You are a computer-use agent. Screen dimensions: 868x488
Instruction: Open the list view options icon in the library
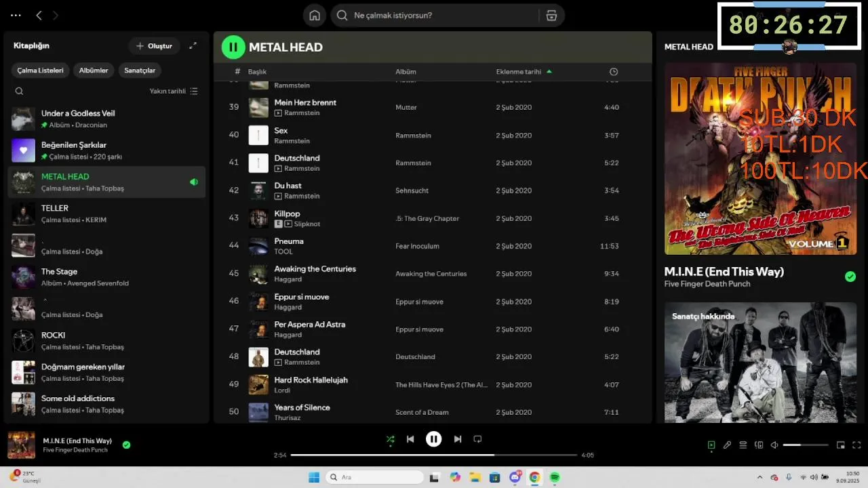pos(194,91)
